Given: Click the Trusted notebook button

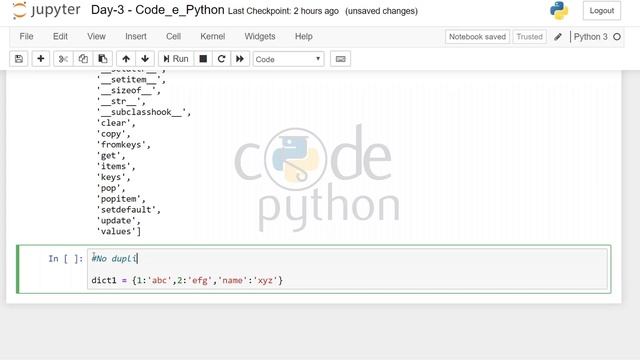Looking at the screenshot, I should (529, 37).
